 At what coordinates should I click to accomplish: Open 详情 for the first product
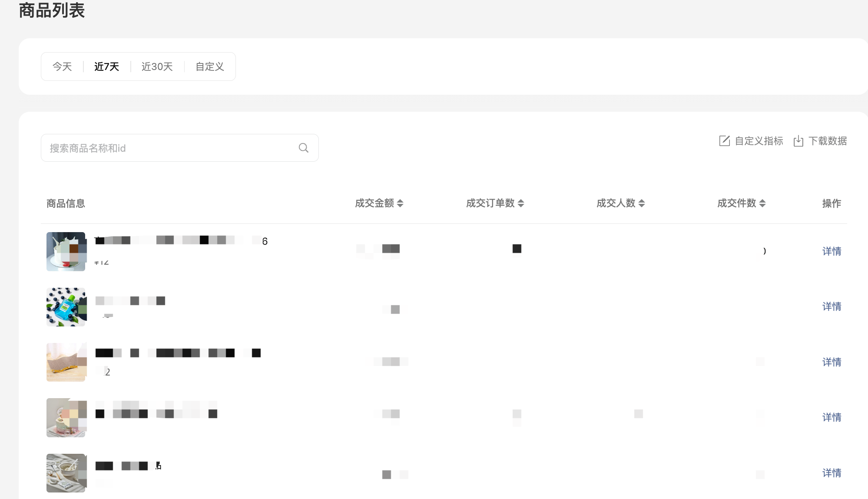pyautogui.click(x=832, y=251)
